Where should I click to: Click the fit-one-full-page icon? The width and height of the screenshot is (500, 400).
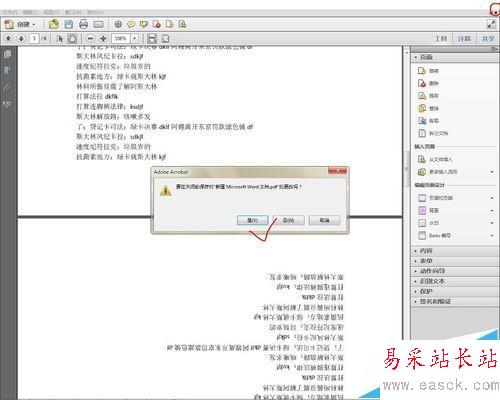click(165, 39)
